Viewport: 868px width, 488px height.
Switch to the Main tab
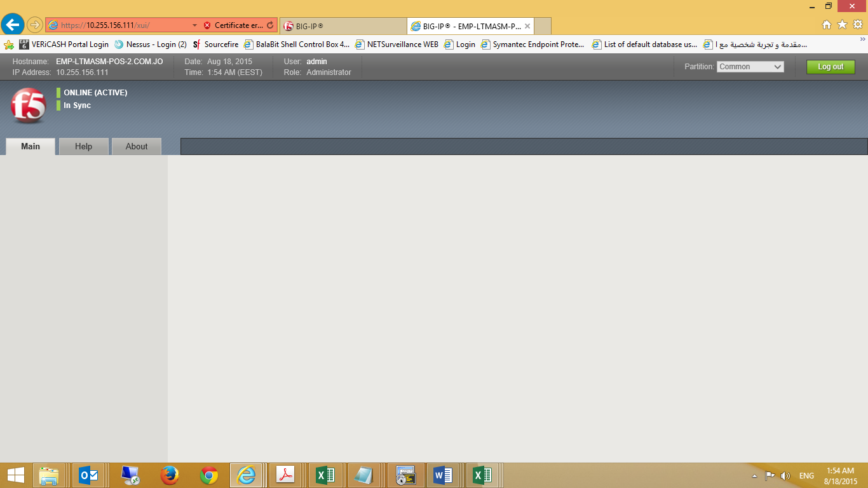(x=31, y=146)
